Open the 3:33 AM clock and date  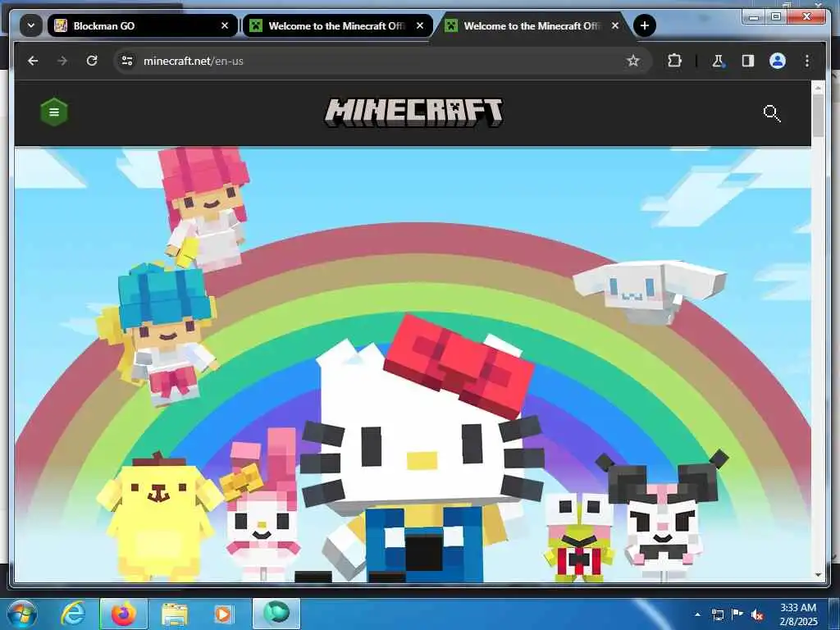[798, 614]
